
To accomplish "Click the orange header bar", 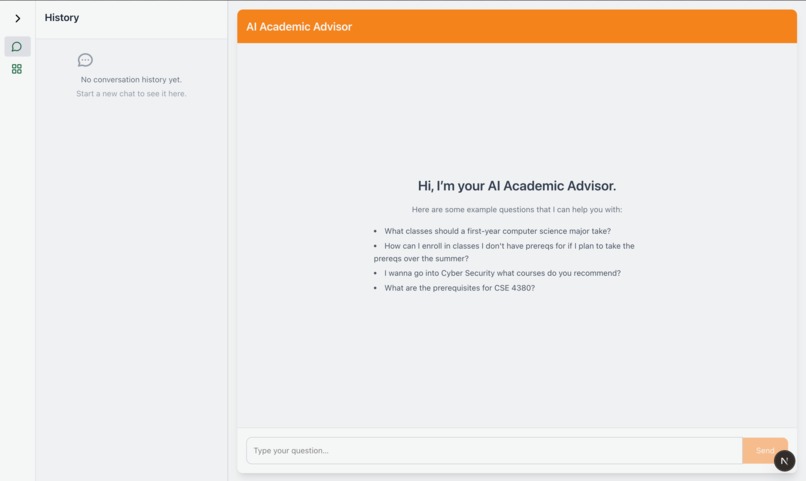I will pos(517,27).
